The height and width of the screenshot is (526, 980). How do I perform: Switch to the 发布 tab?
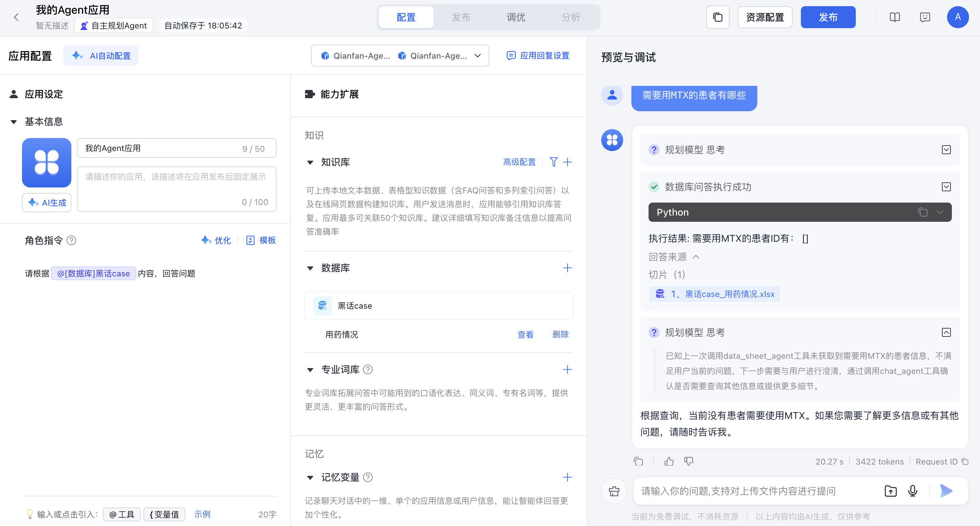tap(461, 17)
